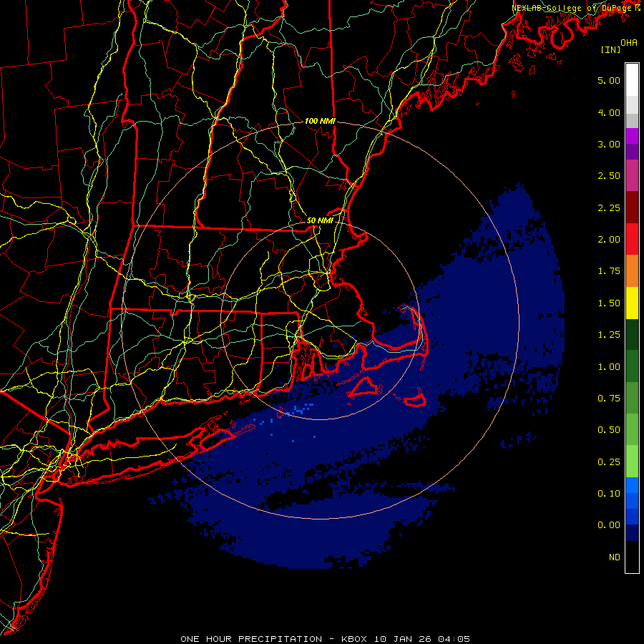Click the NEXLAB-College of DuPage label
This screenshot has width=644, height=644.
click(572, 8)
